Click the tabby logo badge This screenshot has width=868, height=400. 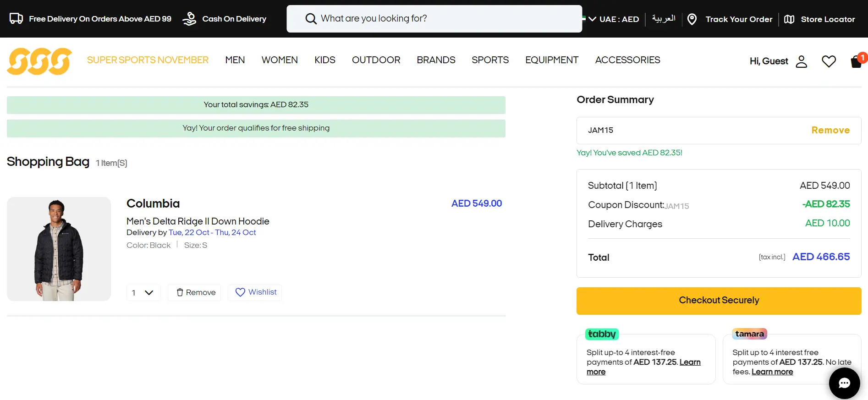point(602,334)
